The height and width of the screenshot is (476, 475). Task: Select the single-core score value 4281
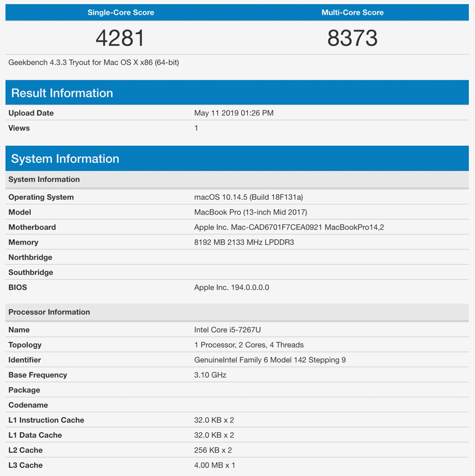[x=120, y=38]
